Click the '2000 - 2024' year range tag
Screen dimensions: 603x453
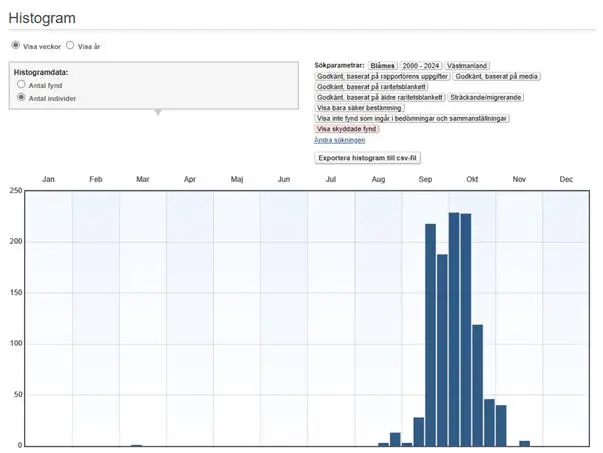pyautogui.click(x=420, y=65)
